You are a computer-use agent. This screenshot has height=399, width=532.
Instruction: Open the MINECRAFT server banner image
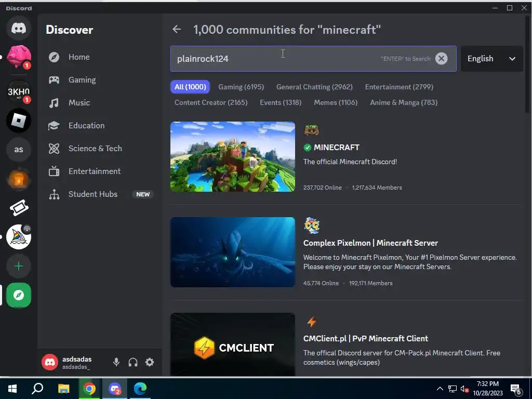click(232, 156)
